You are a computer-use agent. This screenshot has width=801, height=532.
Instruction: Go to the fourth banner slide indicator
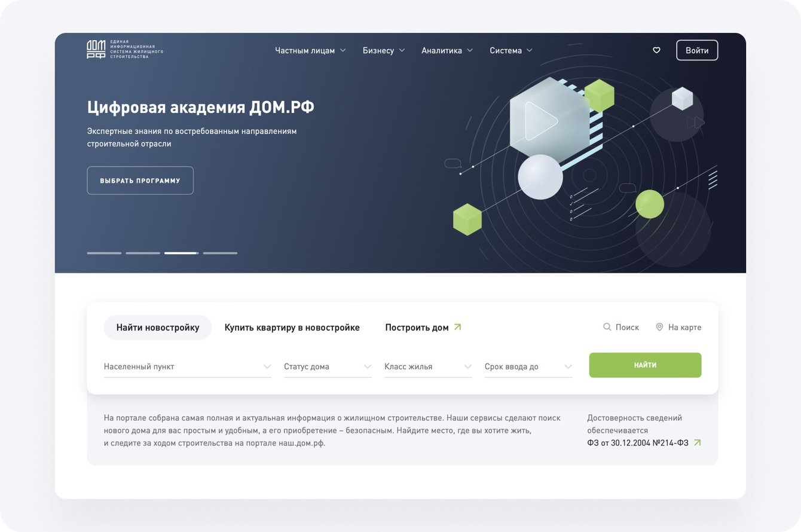click(220, 253)
